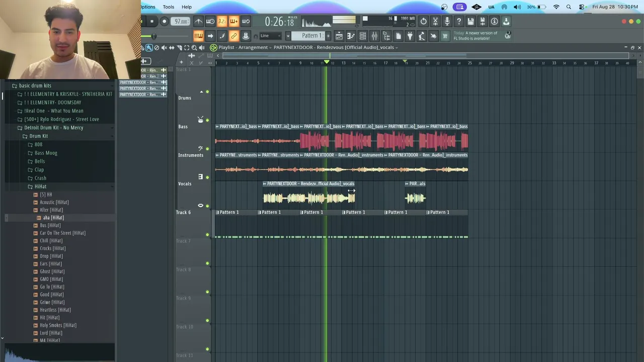Render audio with the floppy-and-waveform export icon

click(x=482, y=21)
